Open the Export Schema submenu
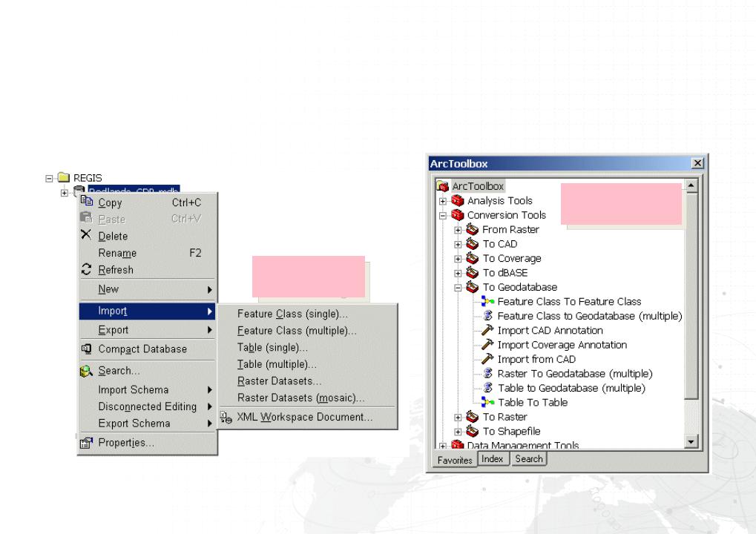The image size is (756, 534). (x=147, y=423)
